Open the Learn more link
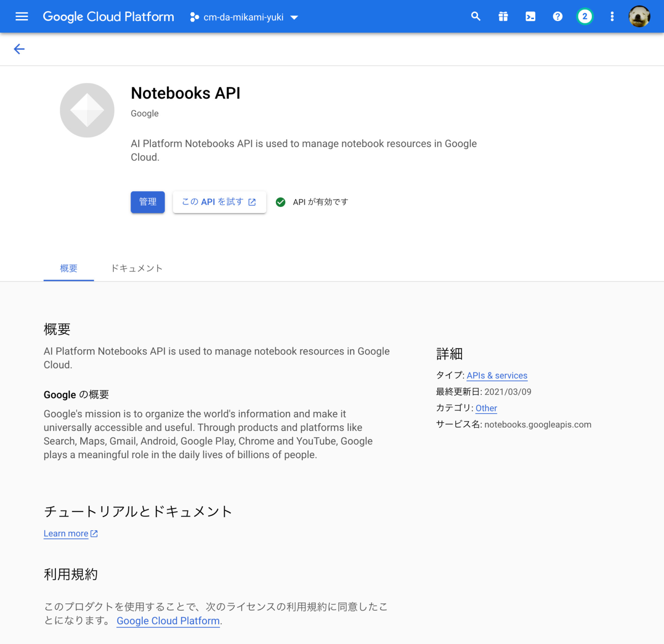Screen dimensions: 664x644 [66, 533]
